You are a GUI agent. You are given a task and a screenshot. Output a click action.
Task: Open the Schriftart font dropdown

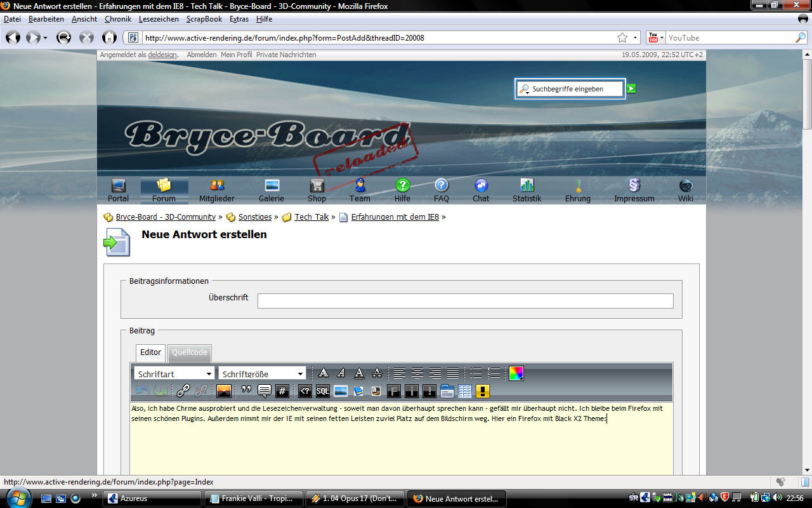(174, 373)
